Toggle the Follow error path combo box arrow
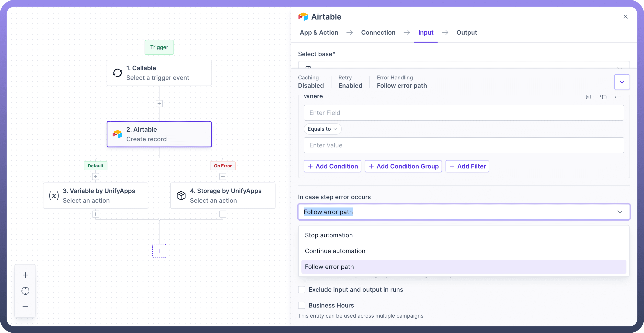This screenshot has height=333, width=644. (x=620, y=212)
